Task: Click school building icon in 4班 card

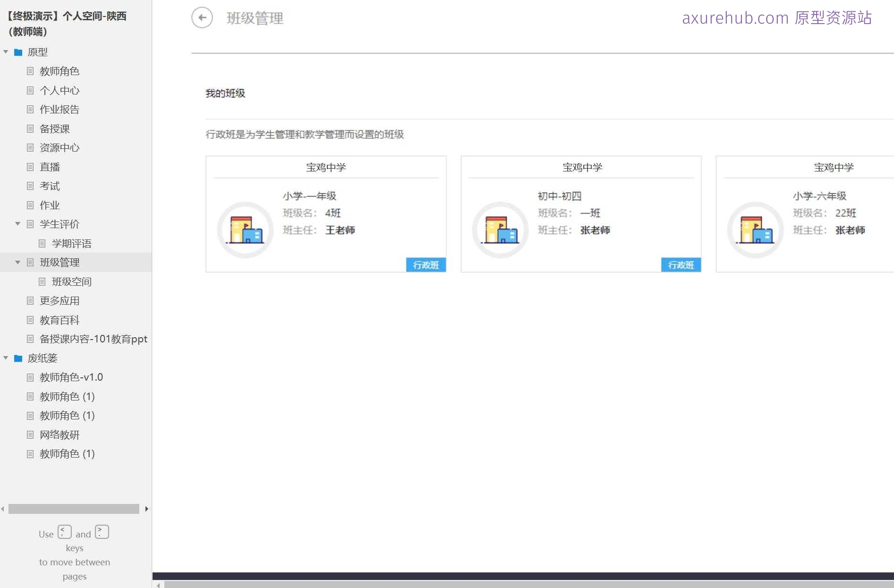Action: [x=245, y=230]
